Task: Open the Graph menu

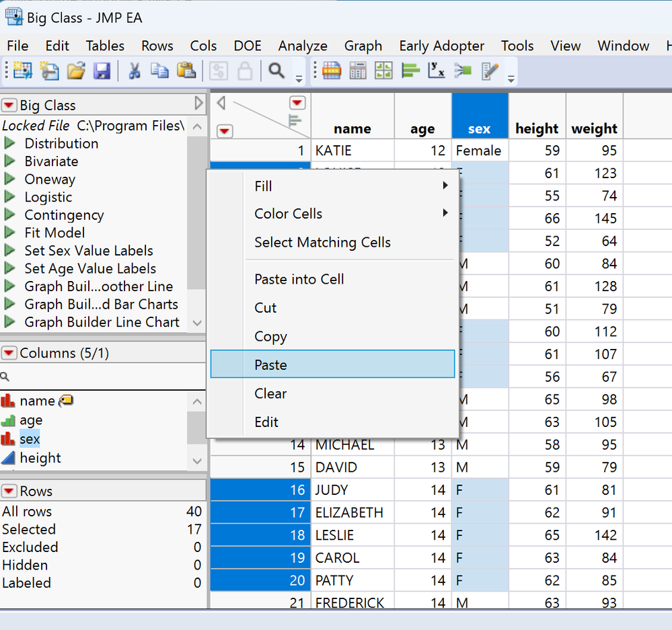Action: 363,46
